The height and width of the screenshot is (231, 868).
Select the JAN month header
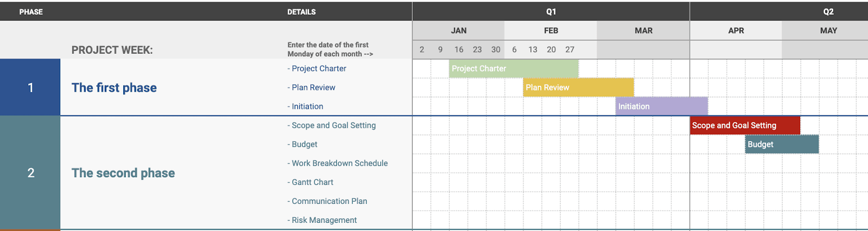(x=459, y=30)
